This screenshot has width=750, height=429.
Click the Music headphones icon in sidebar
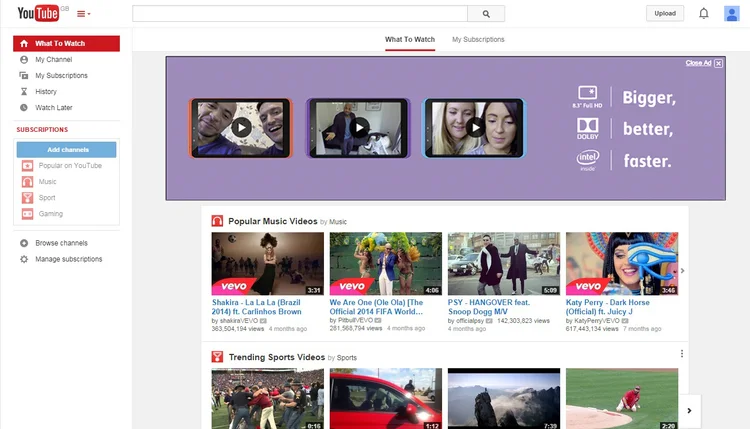click(x=27, y=182)
